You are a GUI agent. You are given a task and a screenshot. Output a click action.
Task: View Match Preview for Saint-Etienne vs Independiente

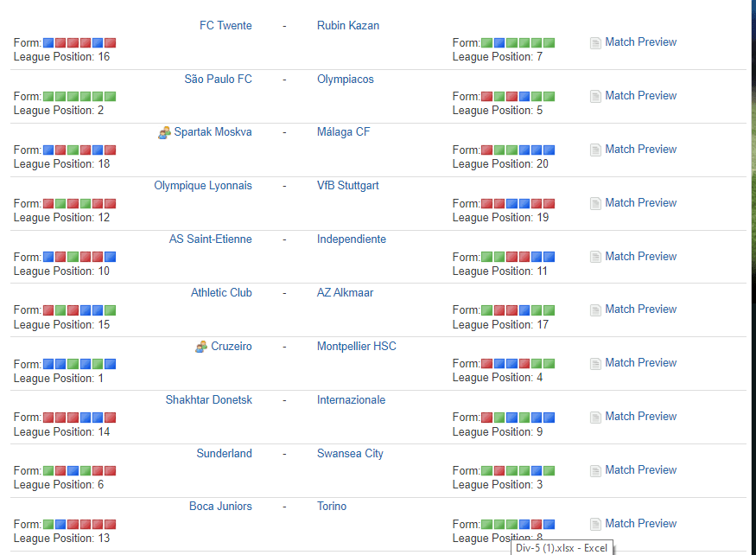click(x=640, y=257)
